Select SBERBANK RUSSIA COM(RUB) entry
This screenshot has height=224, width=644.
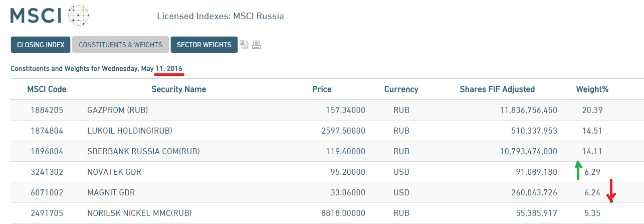click(x=140, y=151)
